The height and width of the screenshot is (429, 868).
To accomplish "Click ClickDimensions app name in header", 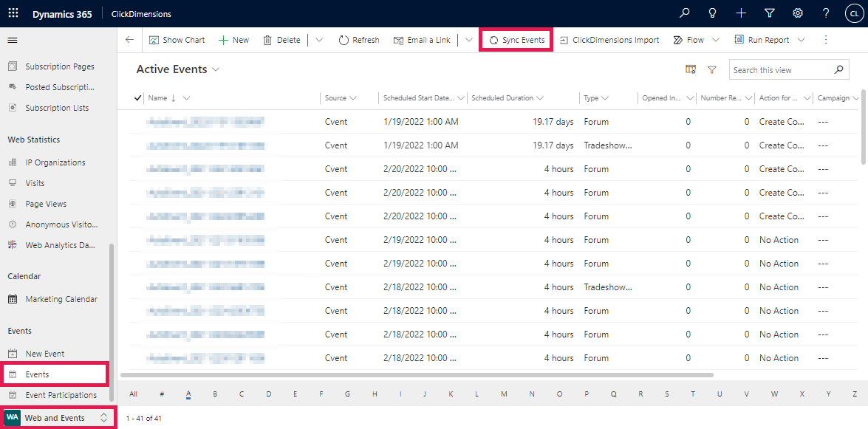I will [x=141, y=14].
